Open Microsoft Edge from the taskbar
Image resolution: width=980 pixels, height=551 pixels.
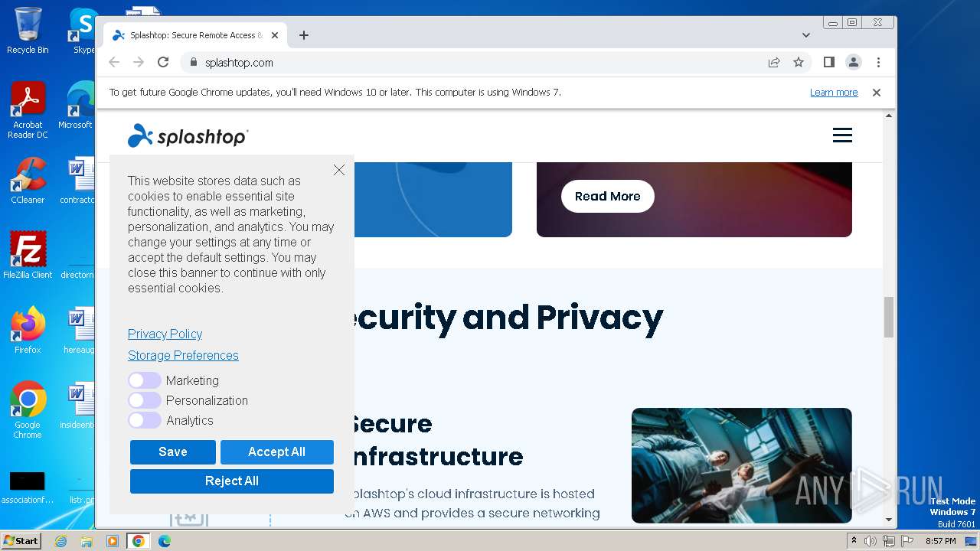[x=164, y=541]
